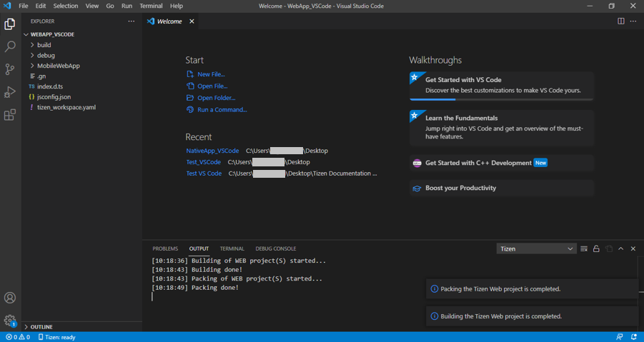Switch to the DEBUG CONSOLE tab
Screen dimensions: 644x342
tap(275, 248)
